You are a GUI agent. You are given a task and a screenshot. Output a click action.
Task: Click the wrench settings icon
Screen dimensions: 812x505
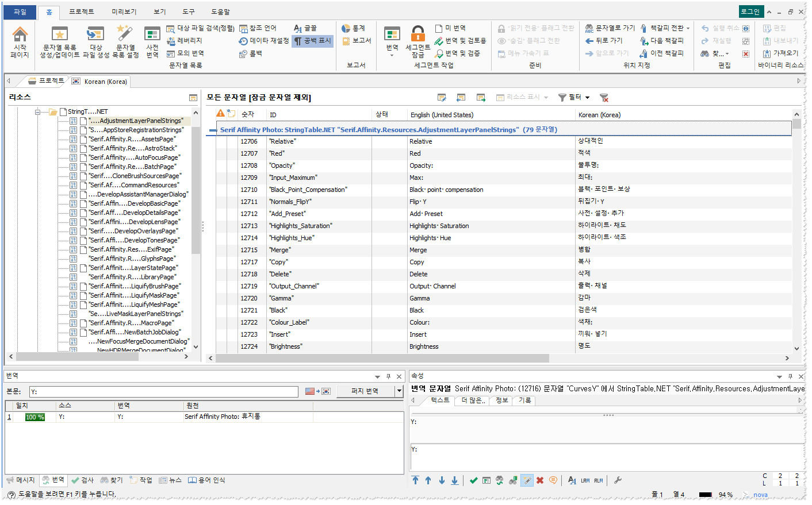[x=618, y=480]
